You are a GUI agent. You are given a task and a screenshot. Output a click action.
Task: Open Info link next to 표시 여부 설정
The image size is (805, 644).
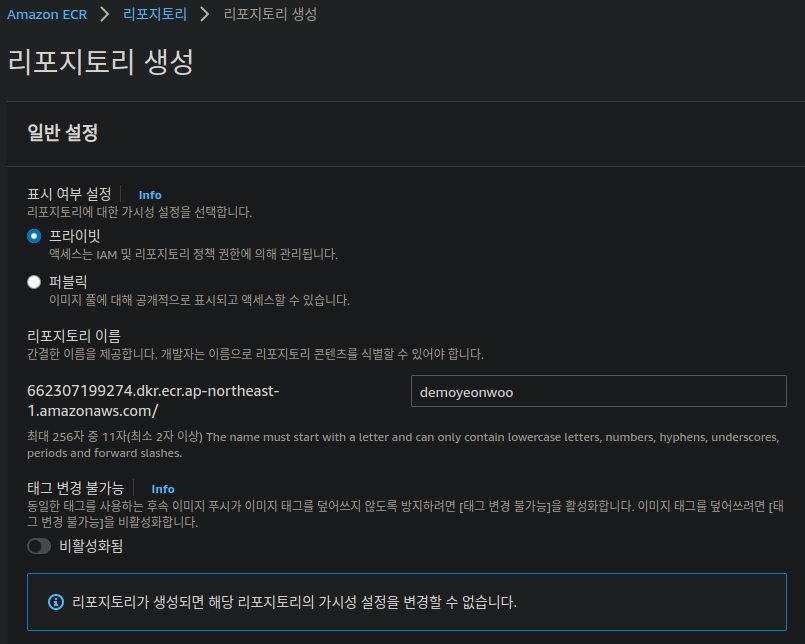[150, 195]
